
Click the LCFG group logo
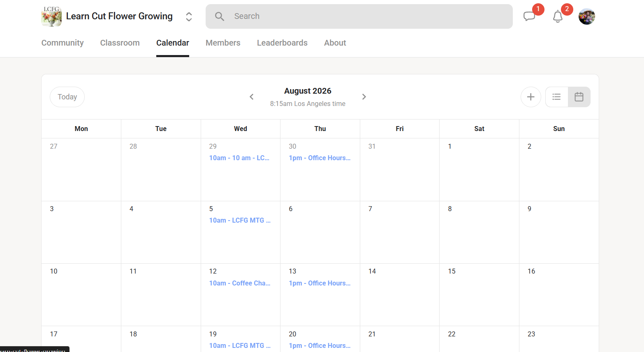[51, 16]
